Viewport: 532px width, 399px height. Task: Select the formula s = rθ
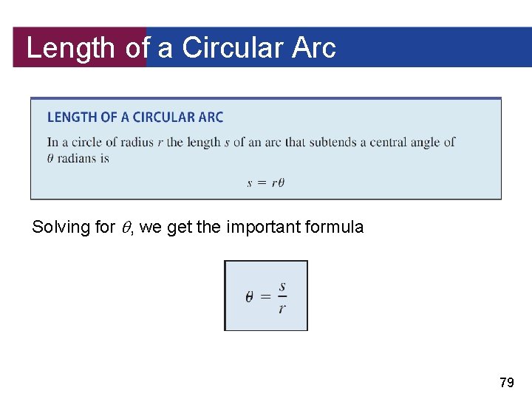[x=266, y=183]
